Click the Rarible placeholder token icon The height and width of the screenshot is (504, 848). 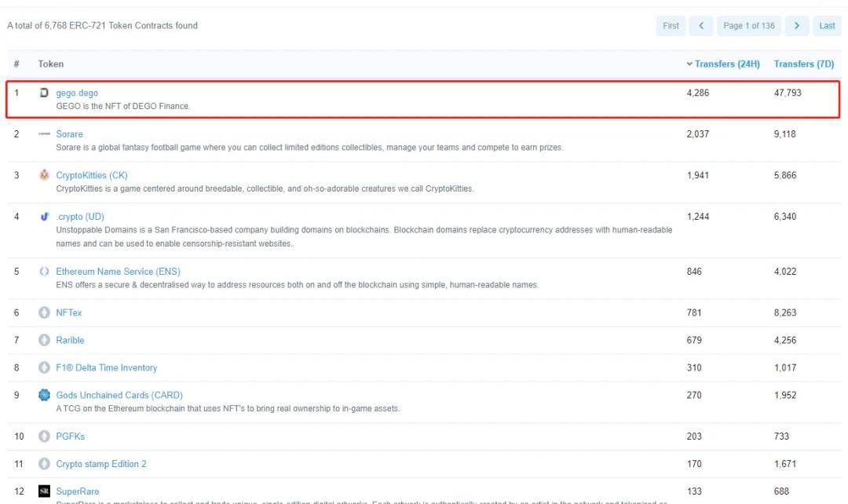coord(44,340)
